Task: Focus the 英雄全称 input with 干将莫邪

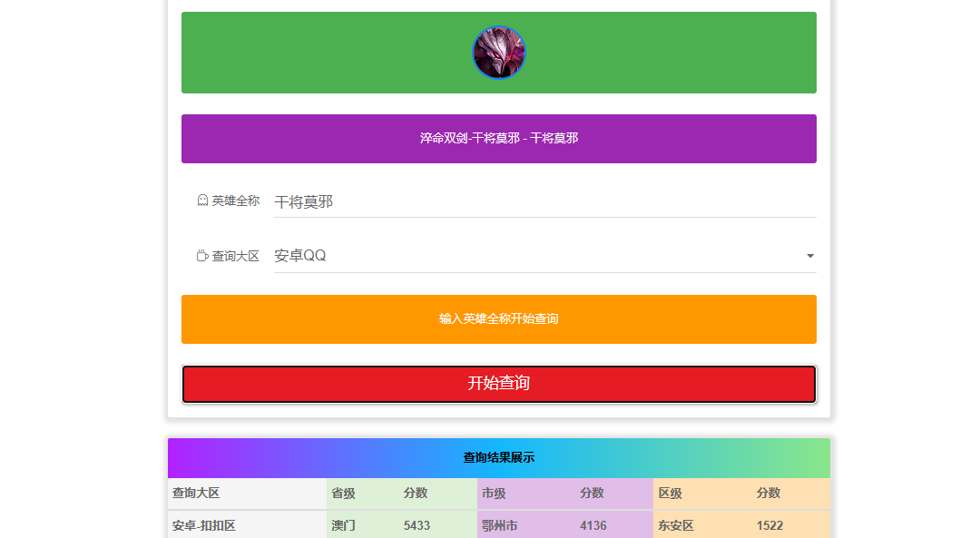Action: click(x=544, y=201)
